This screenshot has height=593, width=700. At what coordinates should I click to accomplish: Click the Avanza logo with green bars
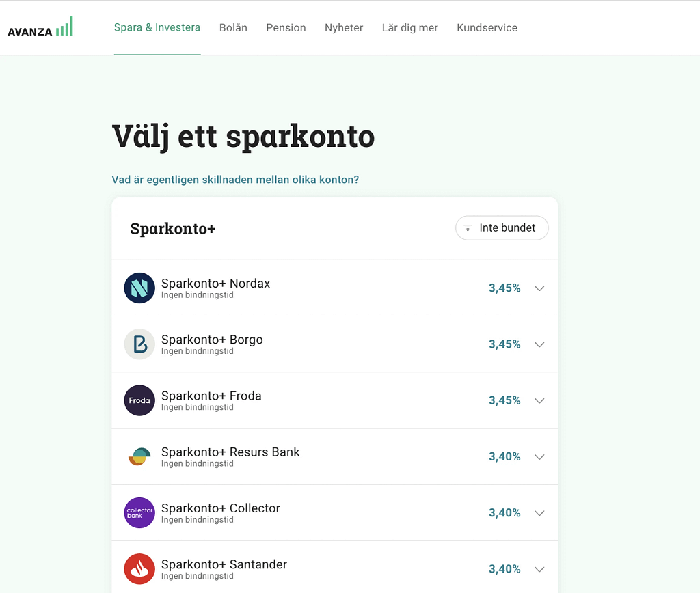40,27
